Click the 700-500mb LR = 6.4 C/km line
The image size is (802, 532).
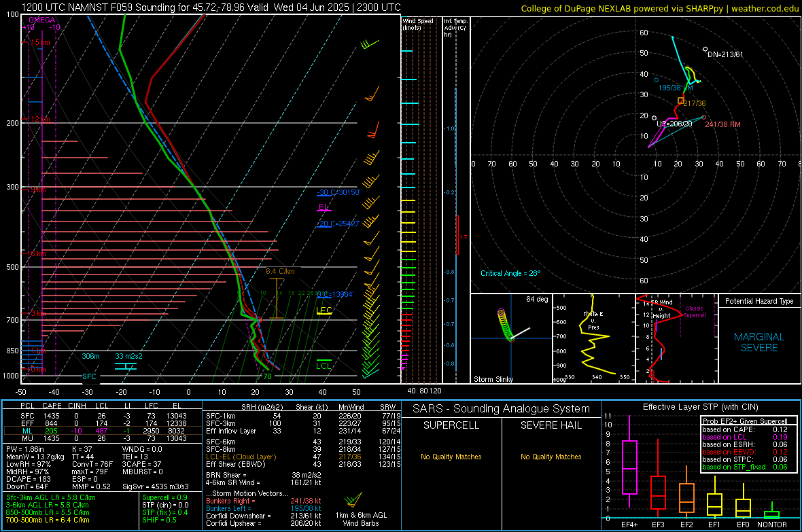[48, 520]
